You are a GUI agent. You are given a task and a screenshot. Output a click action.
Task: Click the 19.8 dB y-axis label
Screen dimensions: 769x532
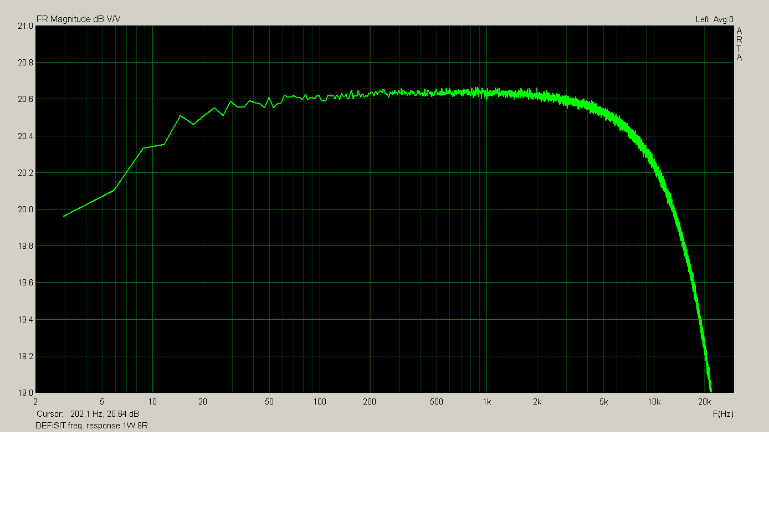(x=25, y=246)
